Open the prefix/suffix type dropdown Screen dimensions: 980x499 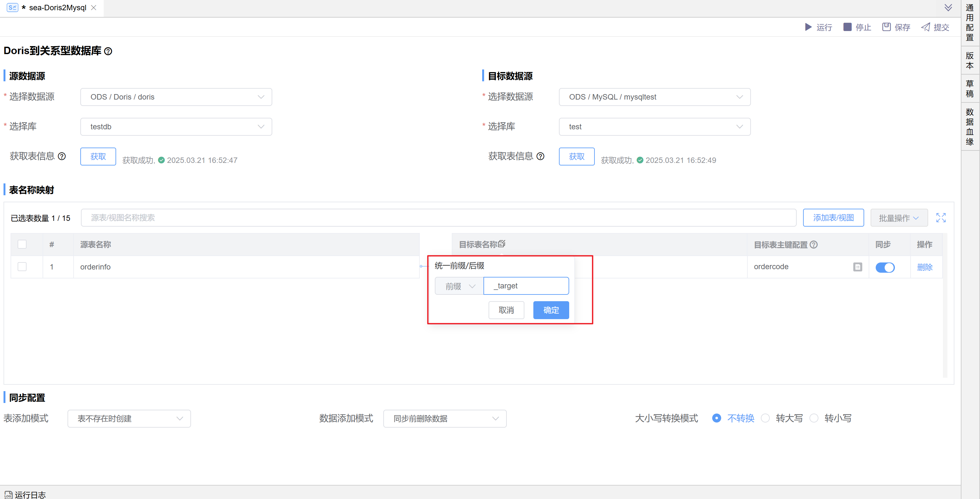459,286
